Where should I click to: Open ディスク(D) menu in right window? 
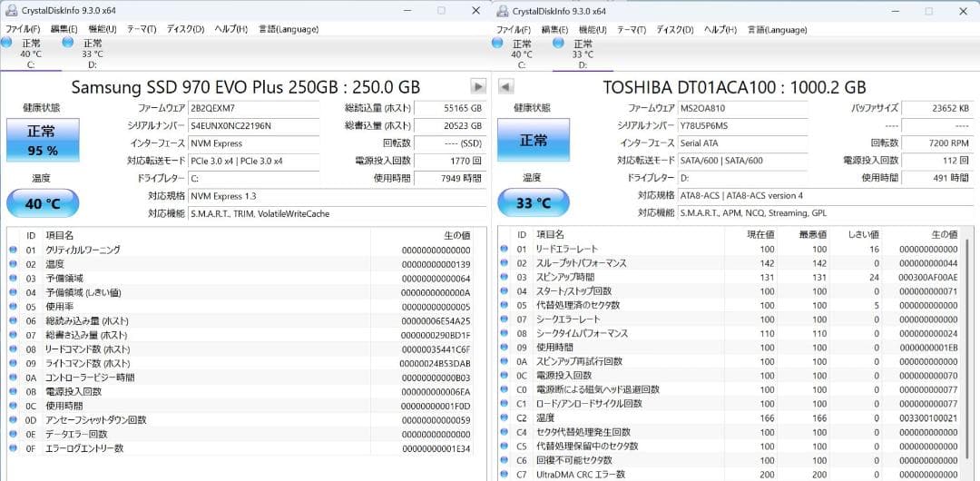point(675,29)
